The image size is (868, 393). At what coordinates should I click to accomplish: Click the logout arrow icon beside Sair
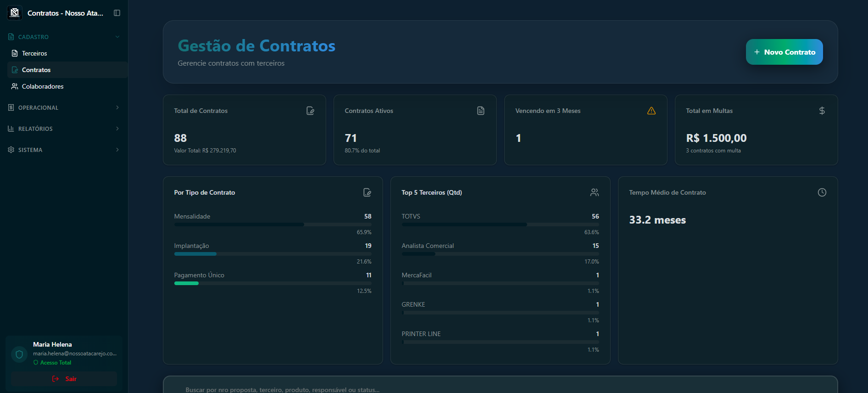point(56,379)
